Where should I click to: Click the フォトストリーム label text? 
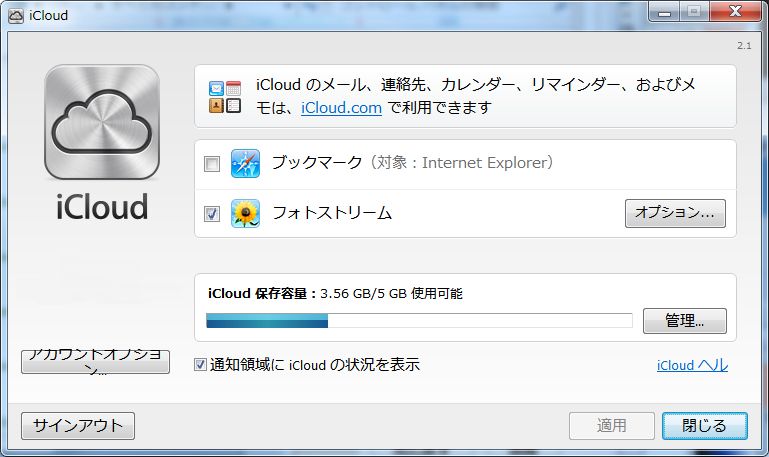click(332, 213)
